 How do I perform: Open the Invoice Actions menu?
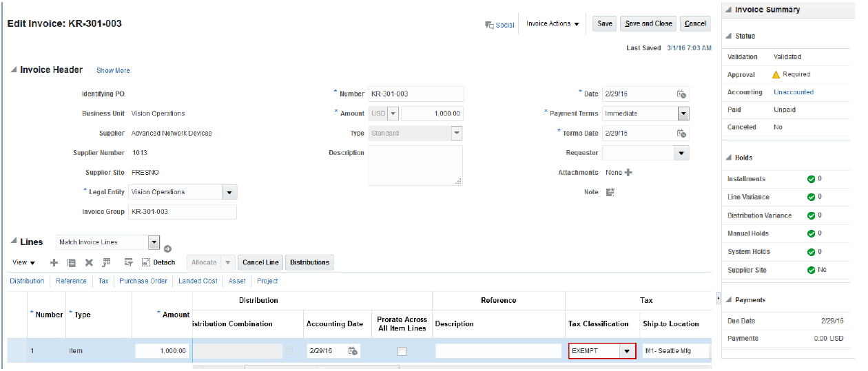point(552,23)
